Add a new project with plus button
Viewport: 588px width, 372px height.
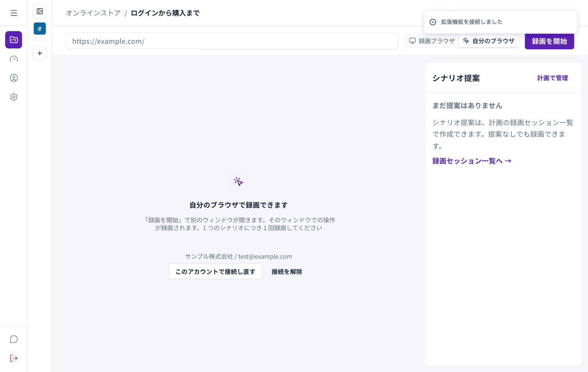coord(40,53)
